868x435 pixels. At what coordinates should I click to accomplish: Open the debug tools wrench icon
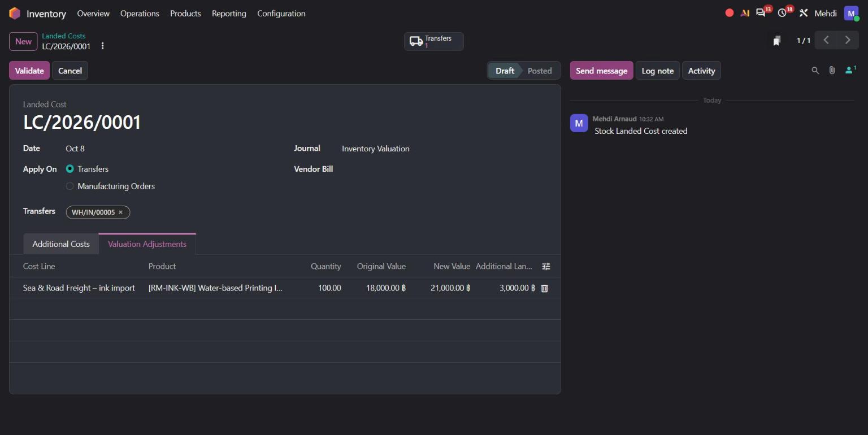tap(804, 13)
